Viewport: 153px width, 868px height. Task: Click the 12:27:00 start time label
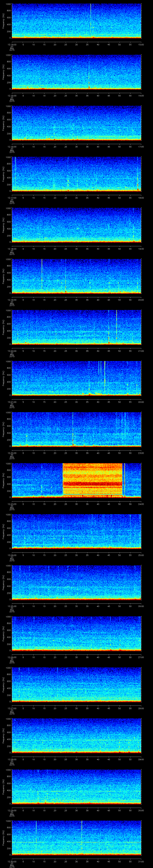(12, 708)
